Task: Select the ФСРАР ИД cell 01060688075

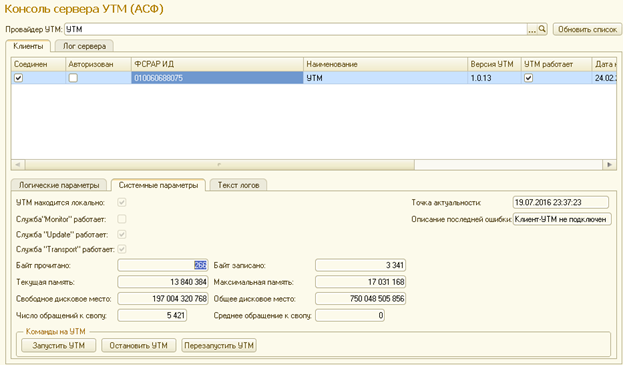Action: tap(217, 78)
